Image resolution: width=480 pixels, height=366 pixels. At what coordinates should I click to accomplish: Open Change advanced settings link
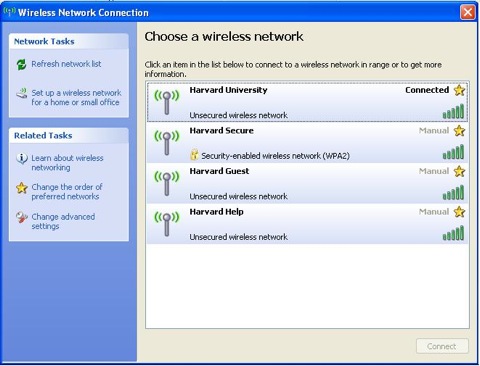click(63, 221)
